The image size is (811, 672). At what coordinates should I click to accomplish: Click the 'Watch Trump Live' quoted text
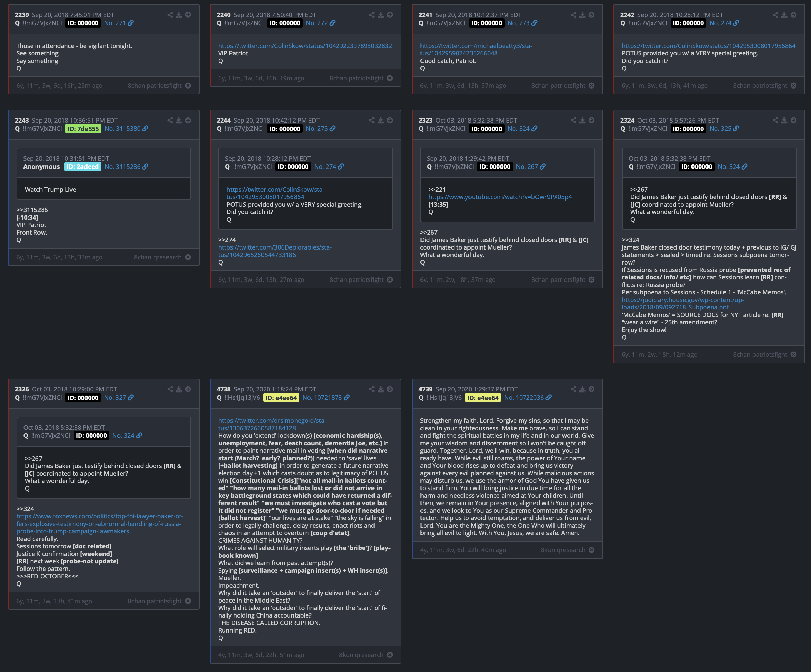50,189
